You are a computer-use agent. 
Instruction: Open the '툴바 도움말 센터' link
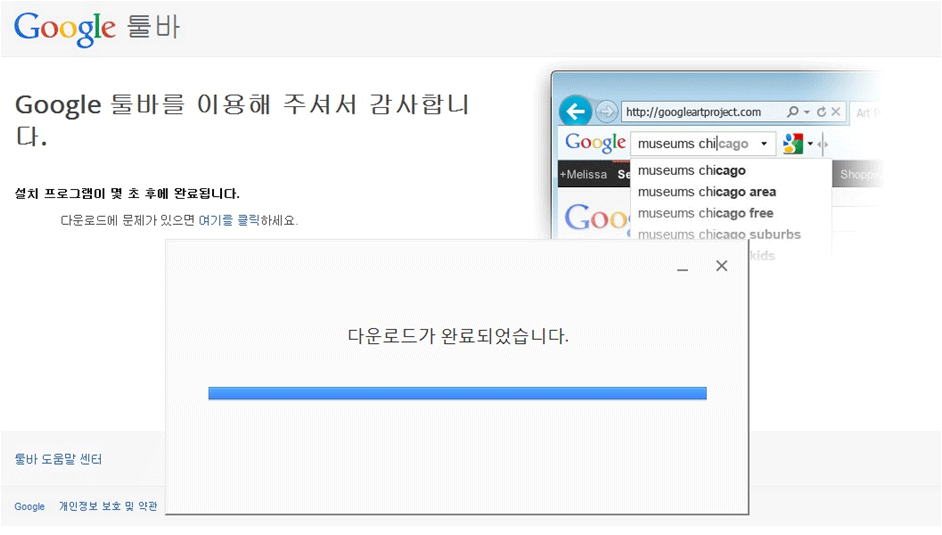click(58, 459)
